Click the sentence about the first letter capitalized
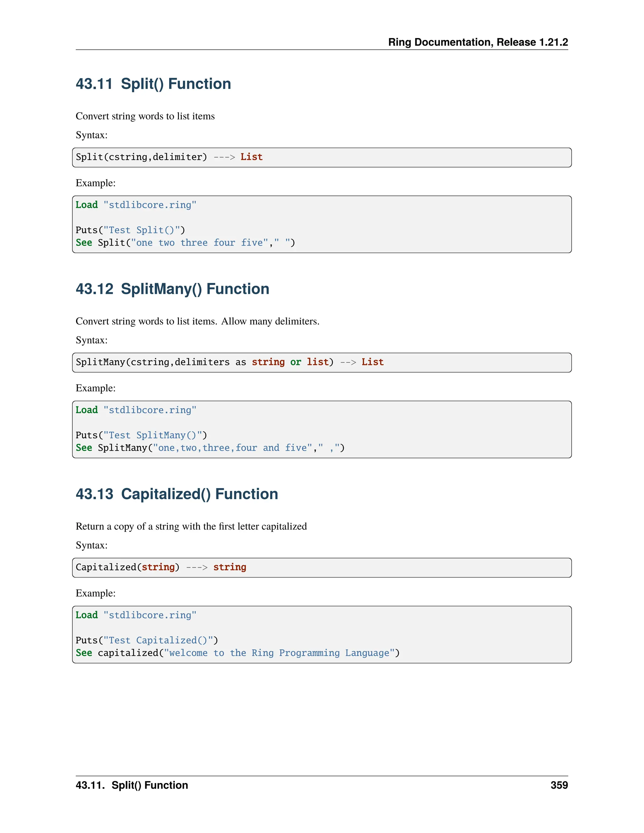 [191, 526]
